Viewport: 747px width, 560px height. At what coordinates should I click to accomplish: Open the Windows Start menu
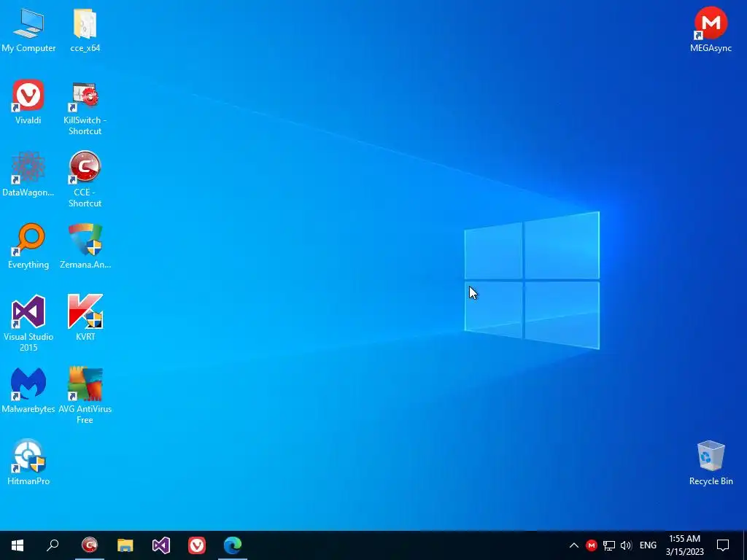coord(18,545)
